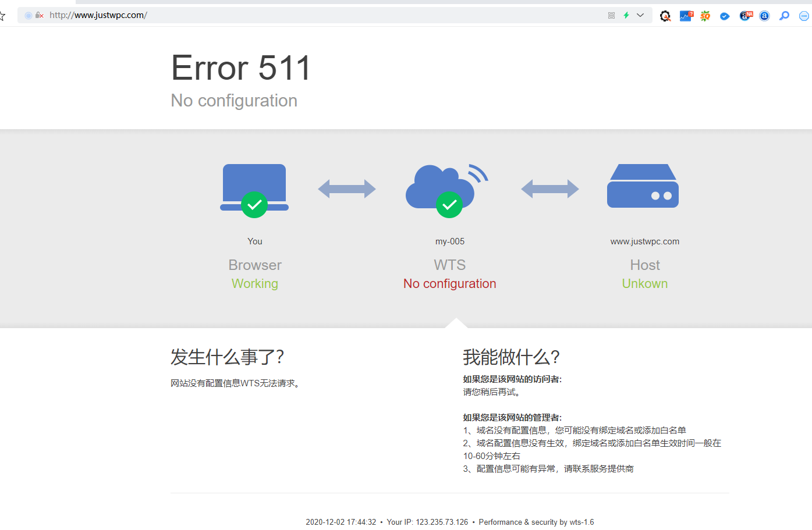This screenshot has height=530, width=812.
Task: Open the gear-and-wrench extension icon
Action: tap(665, 16)
